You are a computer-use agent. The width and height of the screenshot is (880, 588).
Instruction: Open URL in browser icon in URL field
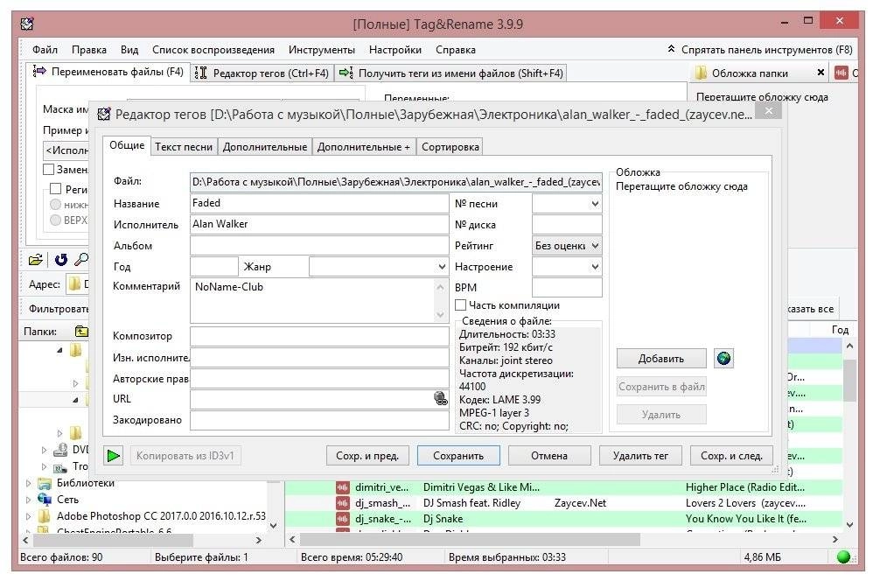(441, 399)
